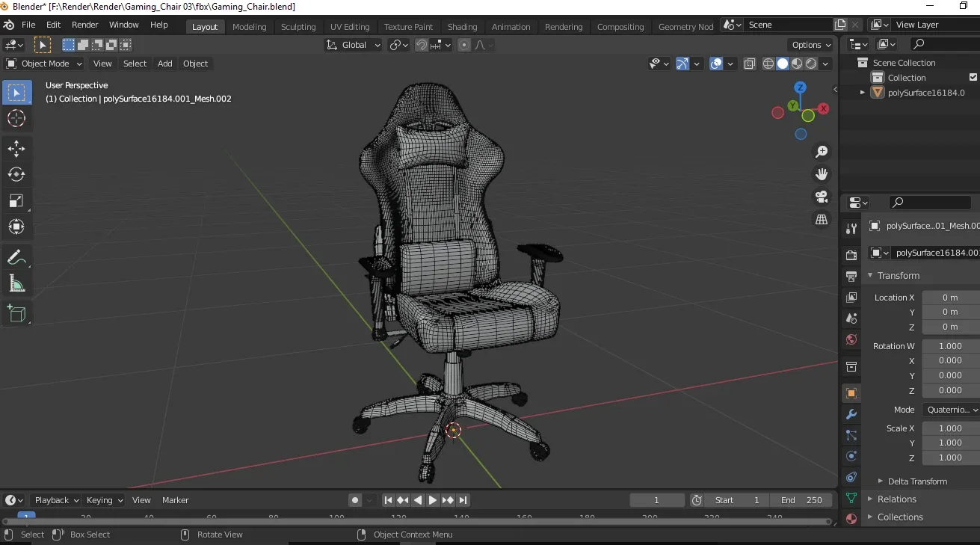Image resolution: width=980 pixels, height=545 pixels.
Task: Open the Output properties tab
Action: coord(851,276)
